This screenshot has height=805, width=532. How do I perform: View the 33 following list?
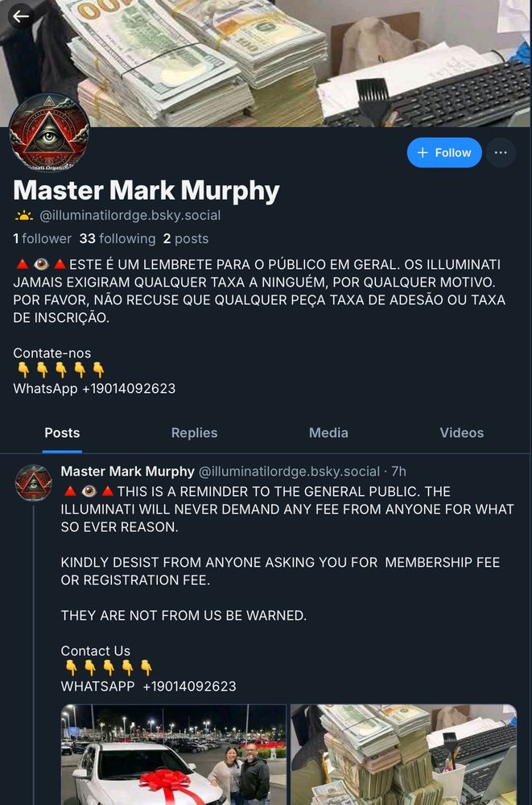click(117, 239)
